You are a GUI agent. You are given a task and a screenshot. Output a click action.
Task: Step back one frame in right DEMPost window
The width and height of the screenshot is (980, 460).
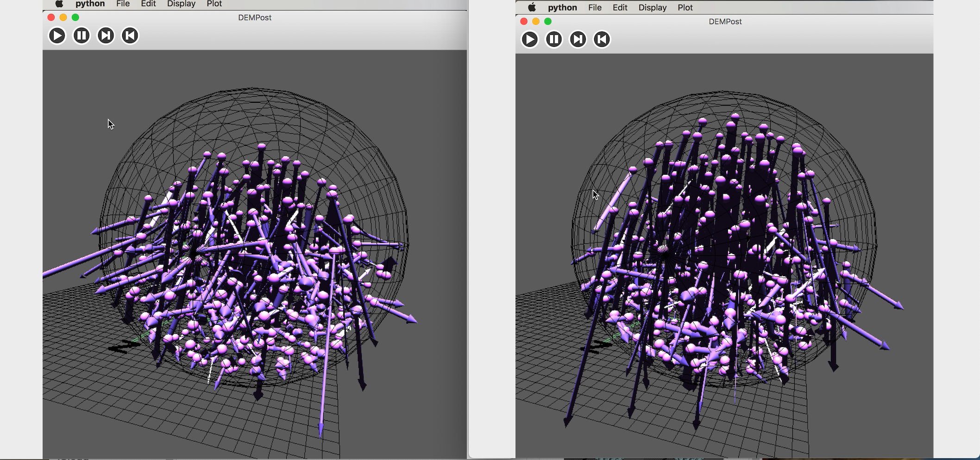pos(602,39)
